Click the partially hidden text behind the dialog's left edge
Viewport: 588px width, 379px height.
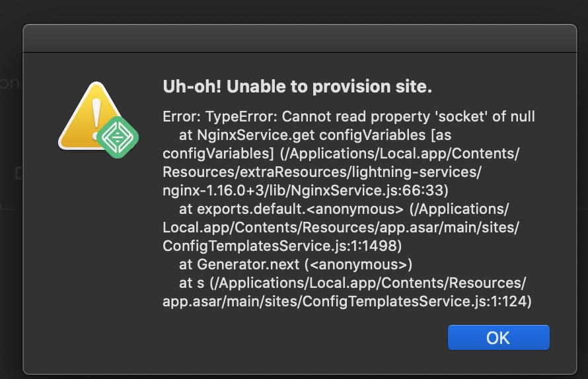coord(11,83)
